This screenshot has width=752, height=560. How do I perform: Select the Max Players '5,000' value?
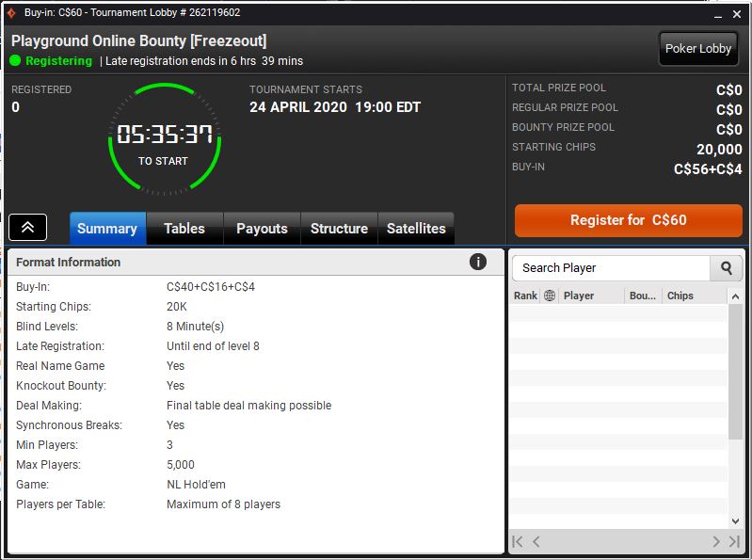tap(181, 465)
